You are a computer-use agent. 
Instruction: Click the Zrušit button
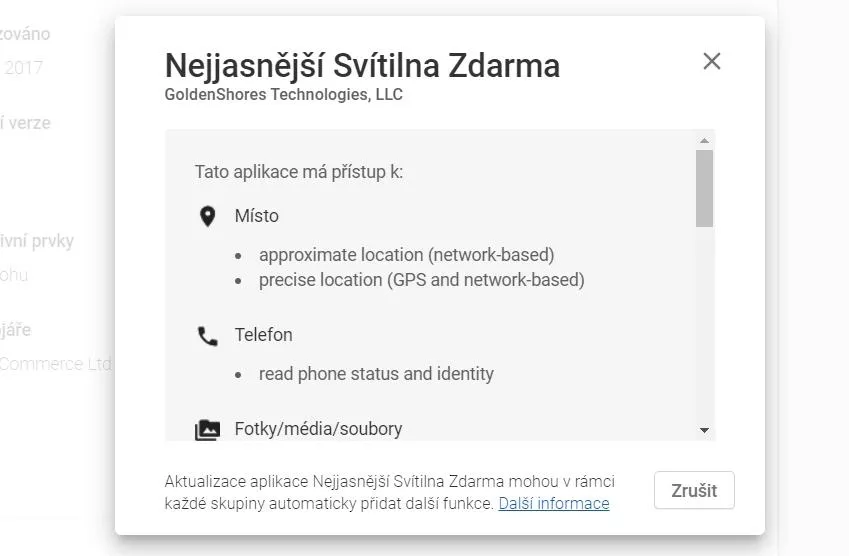click(694, 490)
